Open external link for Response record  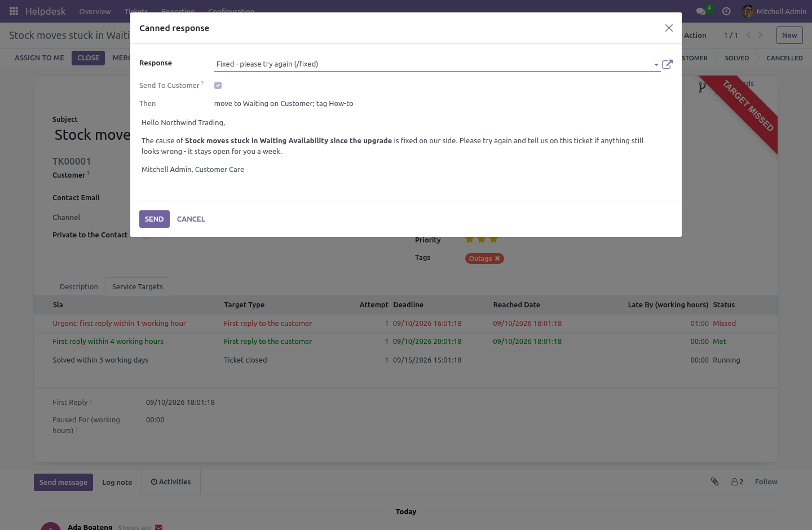(x=667, y=64)
